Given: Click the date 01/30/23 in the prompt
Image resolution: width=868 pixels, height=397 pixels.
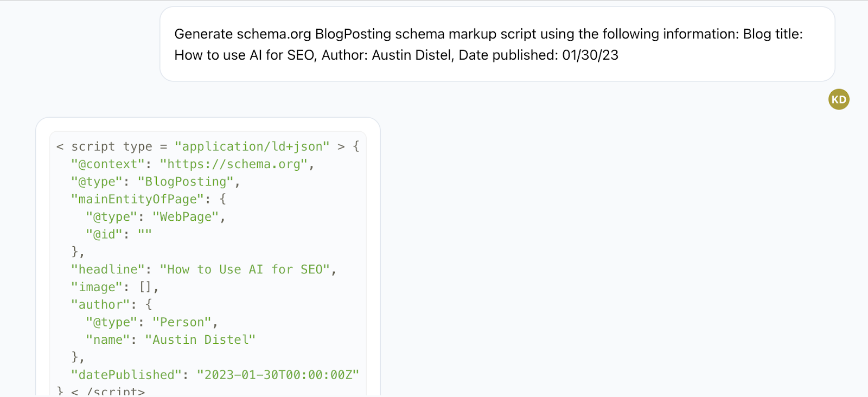Looking at the screenshot, I should tap(590, 55).
